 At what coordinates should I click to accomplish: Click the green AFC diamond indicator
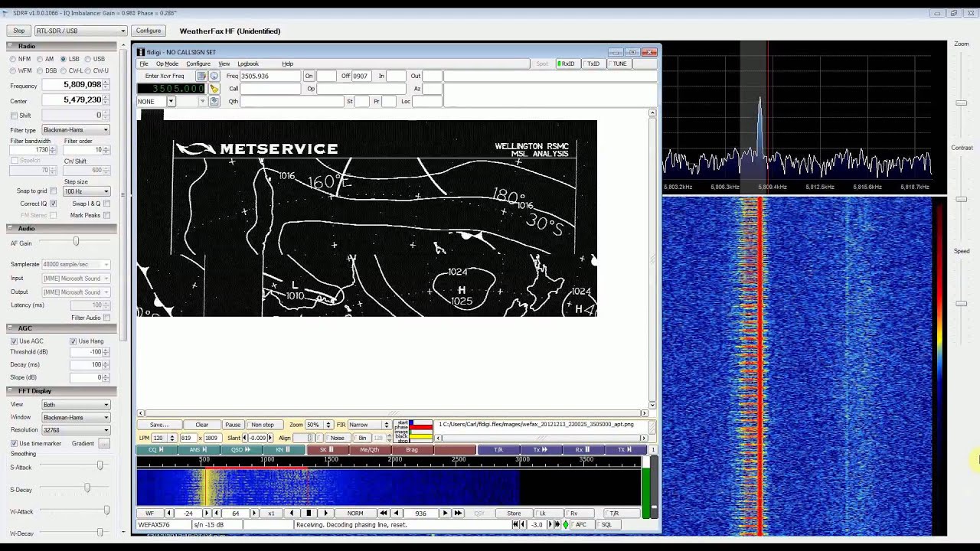[x=566, y=525]
